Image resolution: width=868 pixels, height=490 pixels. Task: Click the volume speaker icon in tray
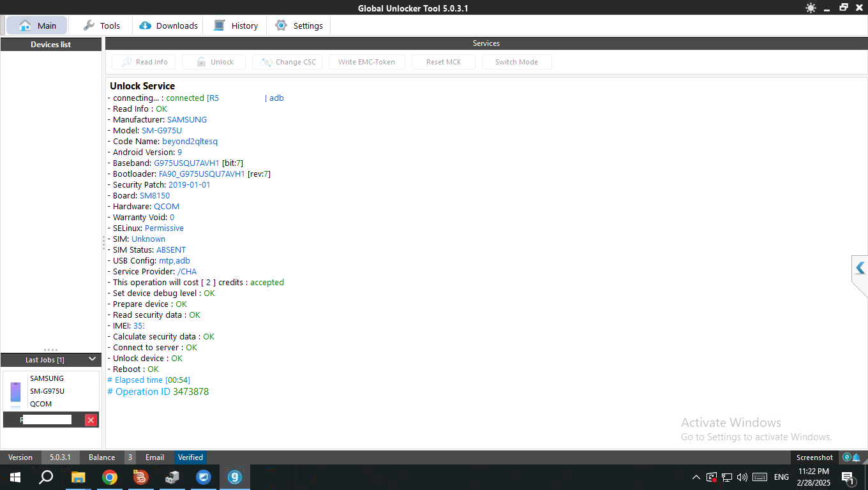[742, 477]
